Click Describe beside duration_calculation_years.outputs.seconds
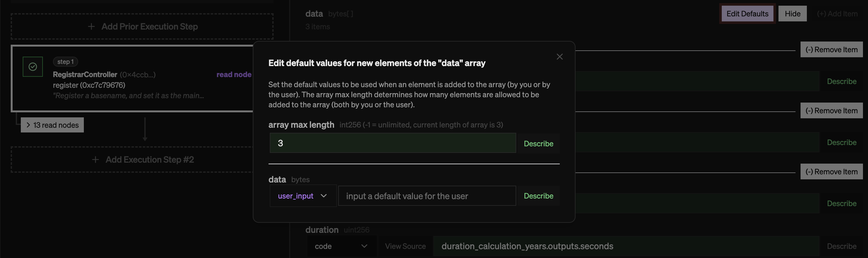Screen dimensions: 868x258 click(x=842, y=246)
